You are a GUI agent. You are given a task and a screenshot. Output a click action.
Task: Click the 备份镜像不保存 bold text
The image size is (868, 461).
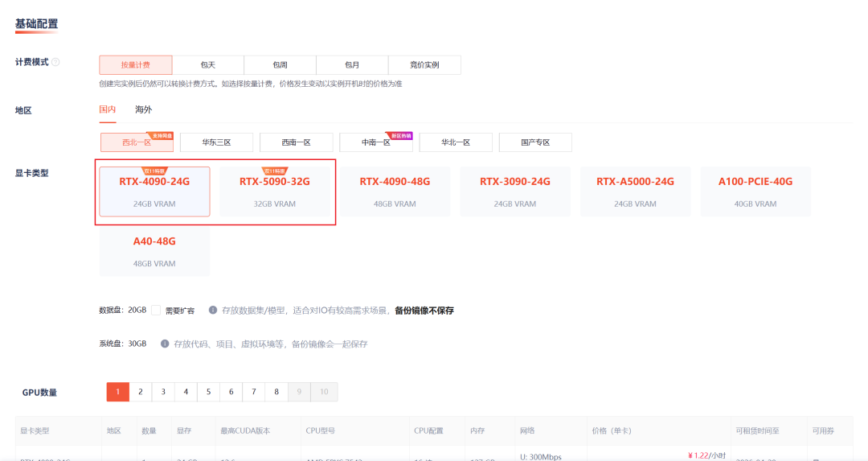[424, 311]
